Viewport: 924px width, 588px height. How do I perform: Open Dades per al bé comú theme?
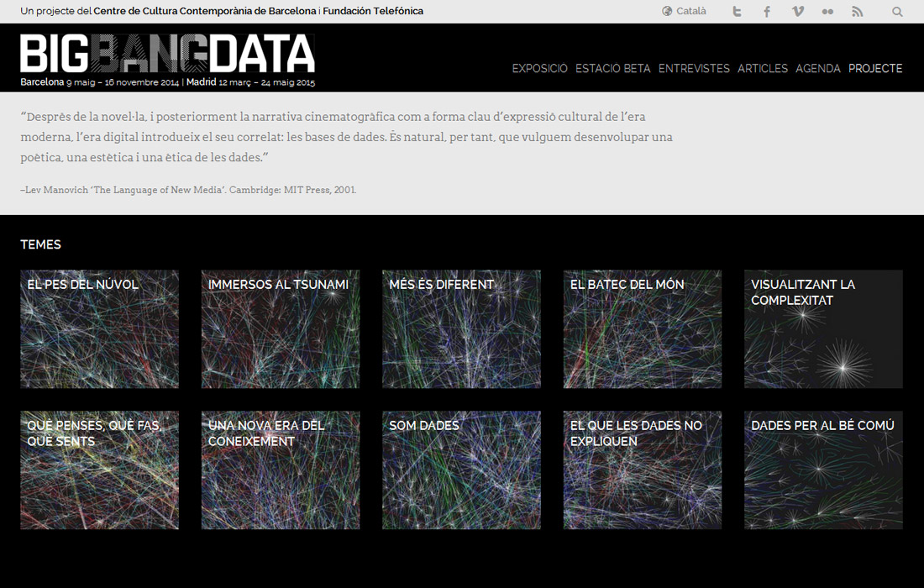[823, 470]
